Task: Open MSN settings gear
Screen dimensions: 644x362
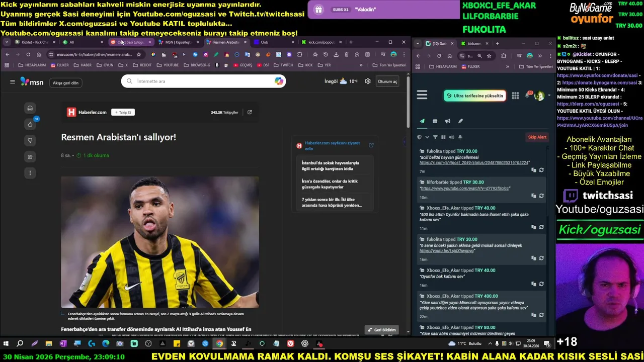Action: pos(368,81)
